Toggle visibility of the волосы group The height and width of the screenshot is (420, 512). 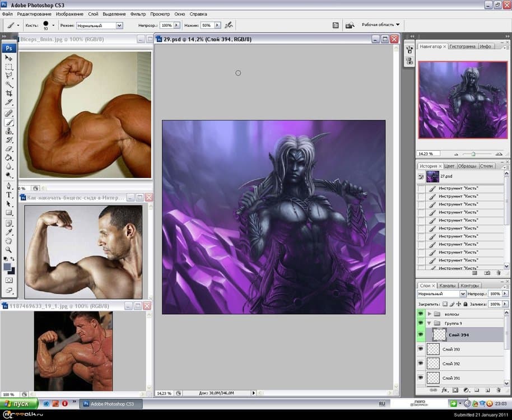pyautogui.click(x=420, y=314)
